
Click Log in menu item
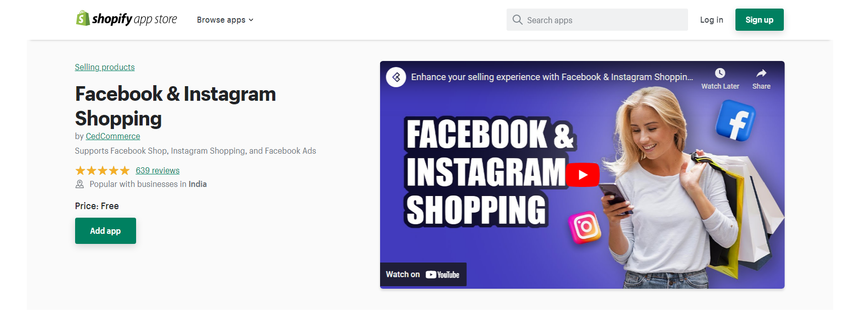711,20
